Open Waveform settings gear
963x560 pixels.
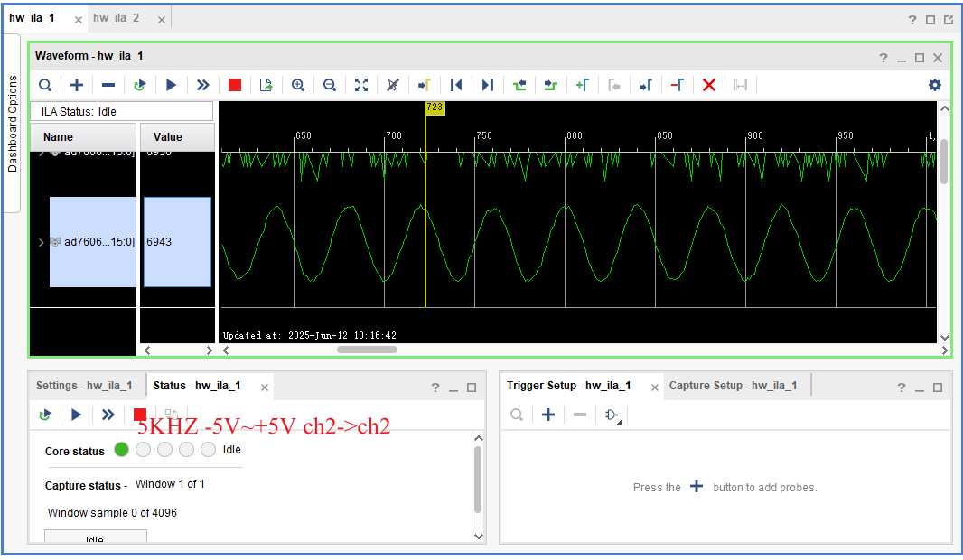[x=935, y=85]
